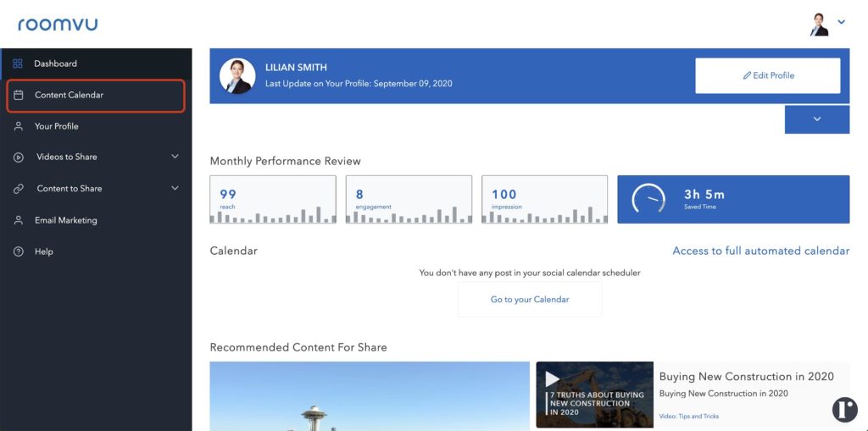This screenshot has width=868, height=431.
Task: Click the reach statistics card showing 99
Action: coord(272,199)
